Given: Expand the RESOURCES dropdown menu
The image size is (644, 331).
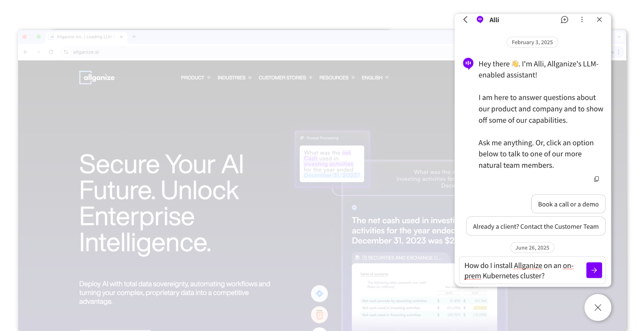Looking at the screenshot, I should click(337, 78).
